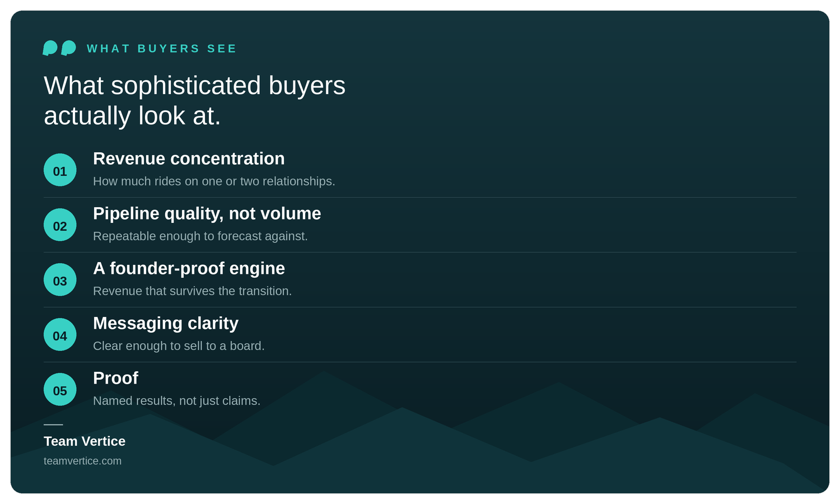The image size is (840, 504).
Task: Open the teamvertice.com link
Action: coord(82,461)
